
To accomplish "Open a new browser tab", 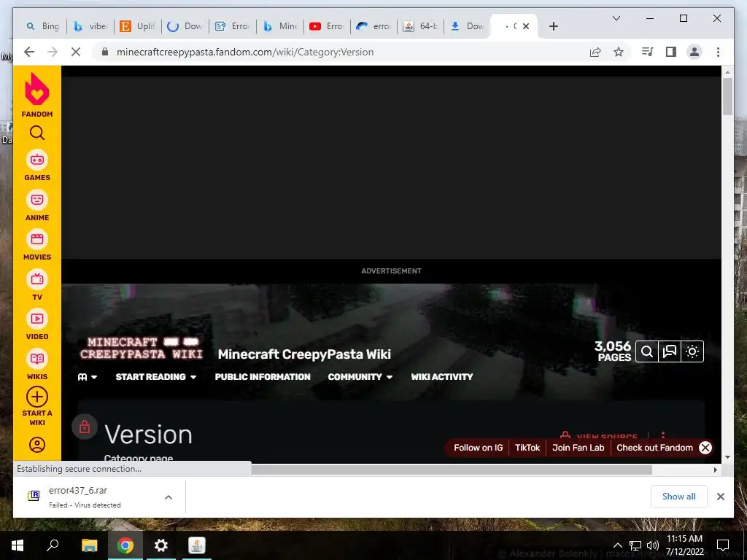I will (x=554, y=26).
